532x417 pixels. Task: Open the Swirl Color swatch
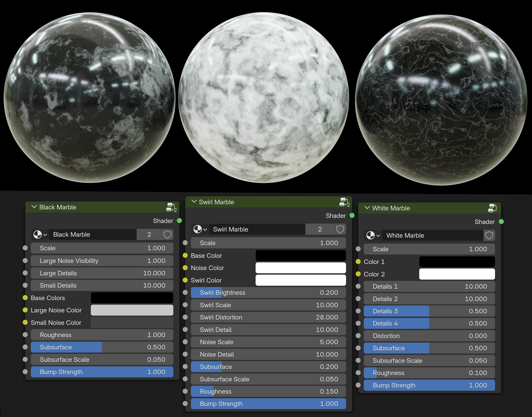[301, 280]
